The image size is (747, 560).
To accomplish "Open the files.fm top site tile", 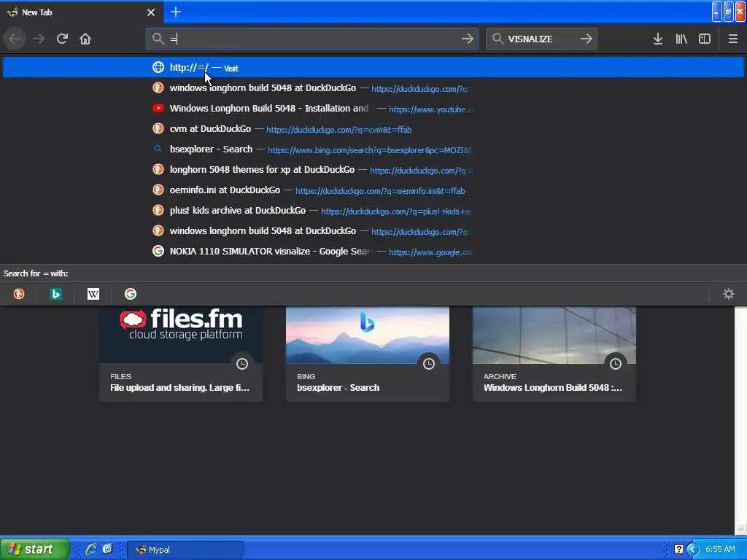I will point(181,354).
